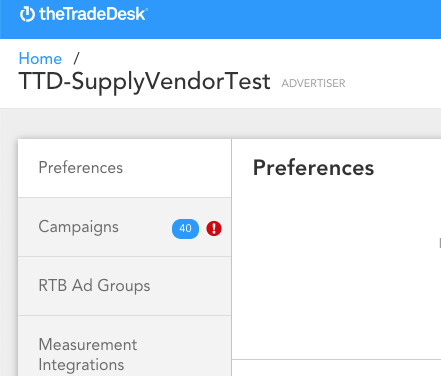Click the word Measurement in the sidebar
Image resolution: width=441 pixels, height=376 pixels.
click(88, 344)
